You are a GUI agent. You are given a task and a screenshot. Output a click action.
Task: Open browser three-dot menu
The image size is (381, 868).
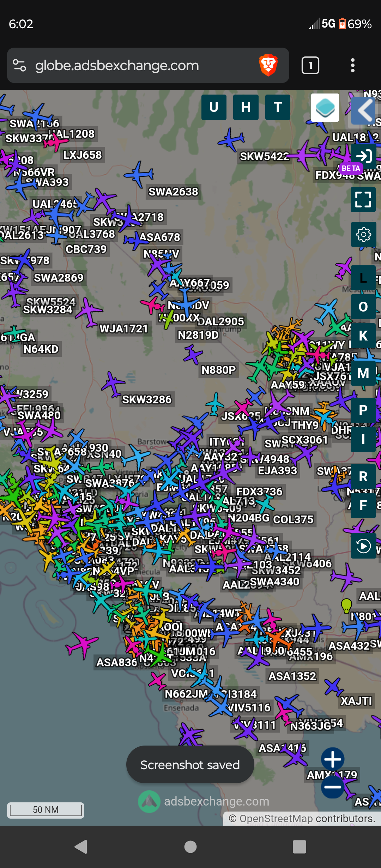tap(352, 65)
